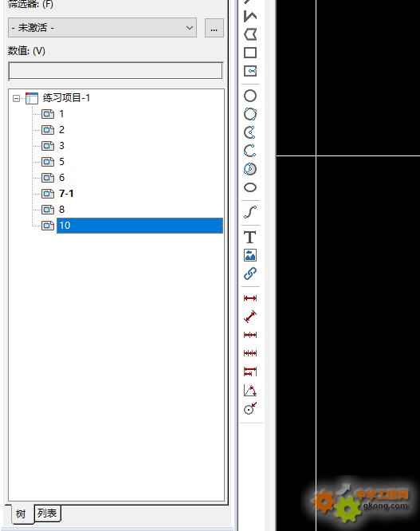Select the Spline curve tool
The width and height of the screenshot is (420, 531).
tap(250, 212)
